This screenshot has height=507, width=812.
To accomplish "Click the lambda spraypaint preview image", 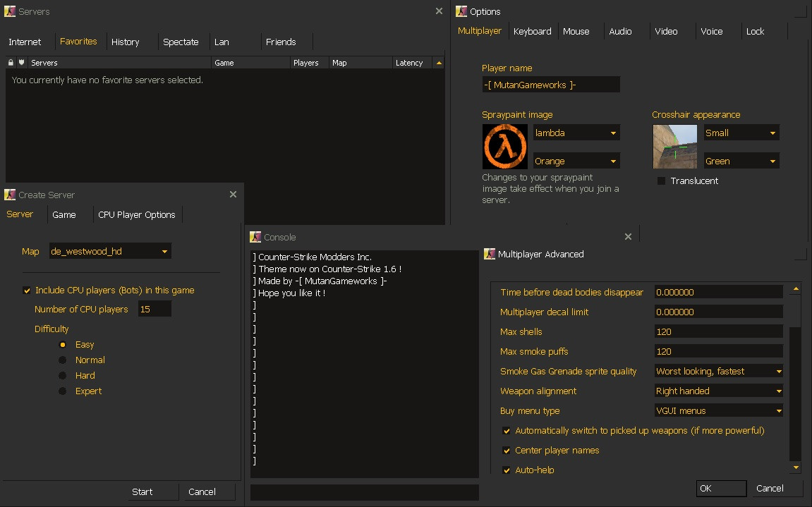I will (504, 147).
